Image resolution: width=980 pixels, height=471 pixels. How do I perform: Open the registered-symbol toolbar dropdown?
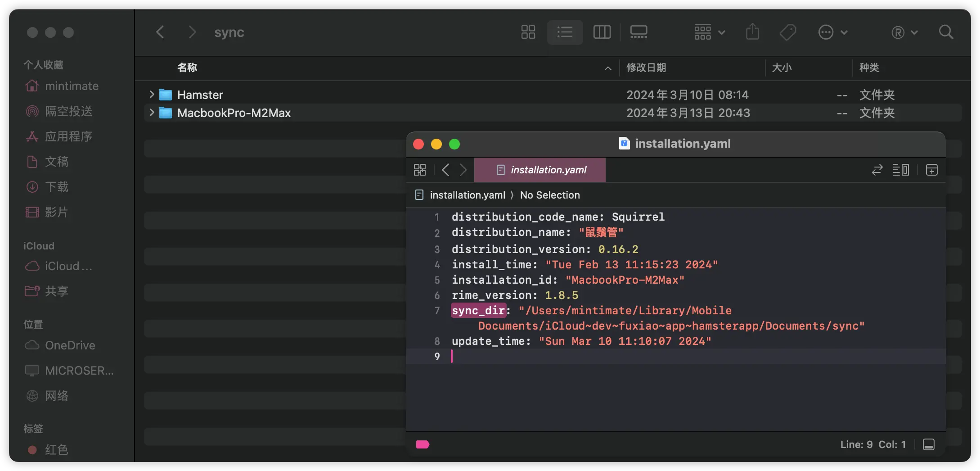click(x=904, y=32)
